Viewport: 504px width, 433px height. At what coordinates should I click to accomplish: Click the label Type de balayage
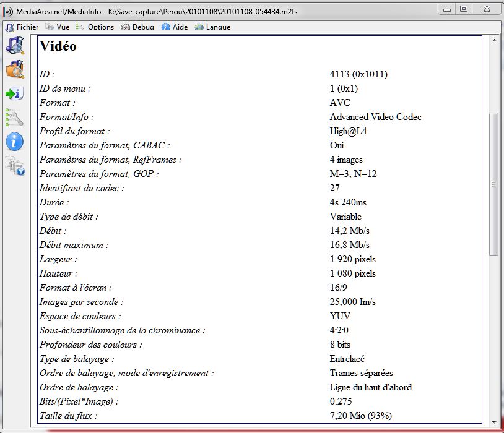pos(77,359)
